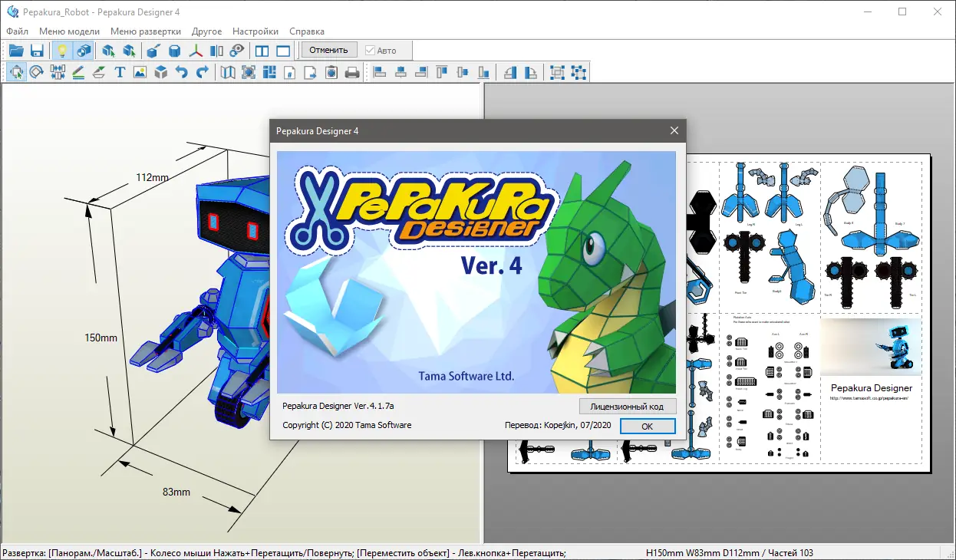
Task: Select the join/disjoin faces tool
Action: [58, 72]
